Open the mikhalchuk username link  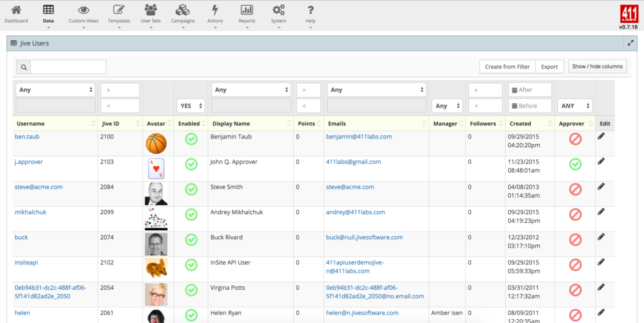(30, 212)
